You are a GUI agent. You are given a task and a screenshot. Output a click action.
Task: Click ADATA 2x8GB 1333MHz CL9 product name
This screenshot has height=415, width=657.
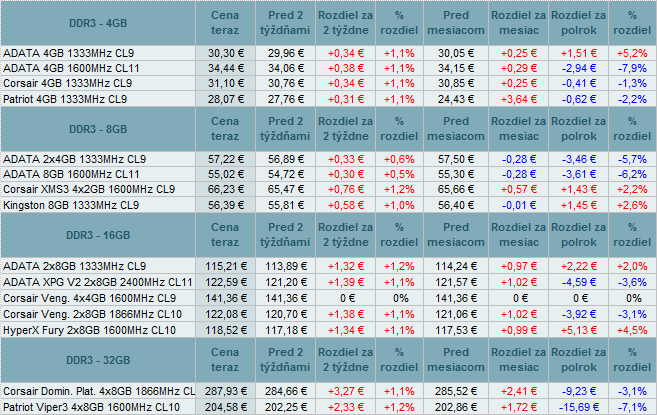click(75, 266)
